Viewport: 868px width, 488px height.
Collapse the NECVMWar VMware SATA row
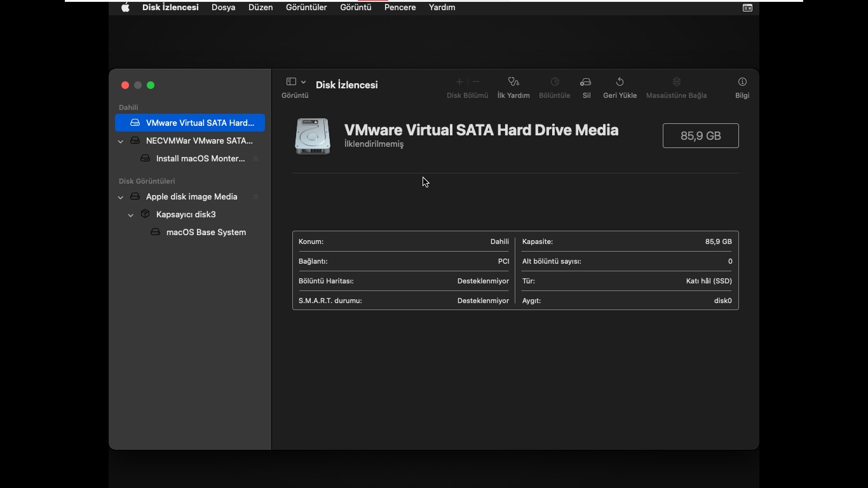click(x=121, y=141)
